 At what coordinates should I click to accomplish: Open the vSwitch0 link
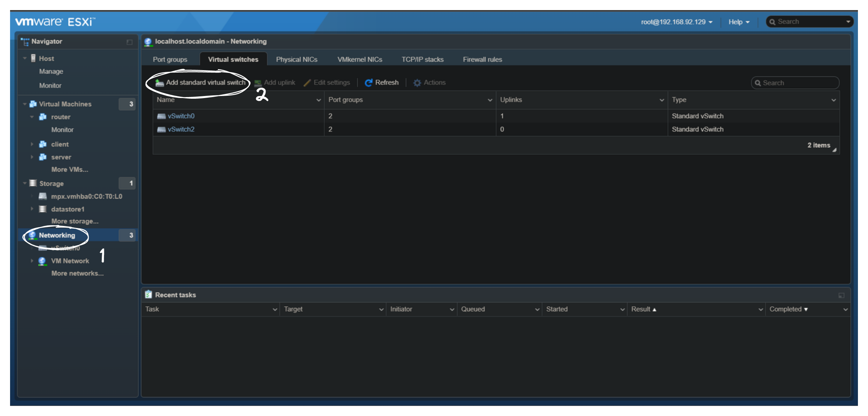[x=181, y=116]
